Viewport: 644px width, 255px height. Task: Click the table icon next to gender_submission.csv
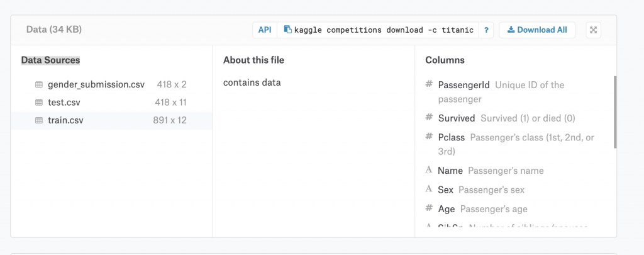[39, 84]
